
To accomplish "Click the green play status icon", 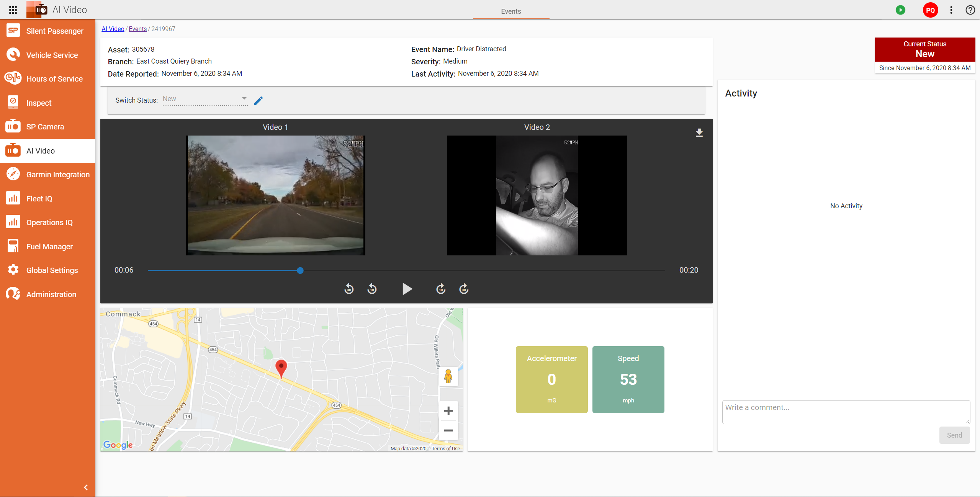I will pyautogui.click(x=900, y=10).
